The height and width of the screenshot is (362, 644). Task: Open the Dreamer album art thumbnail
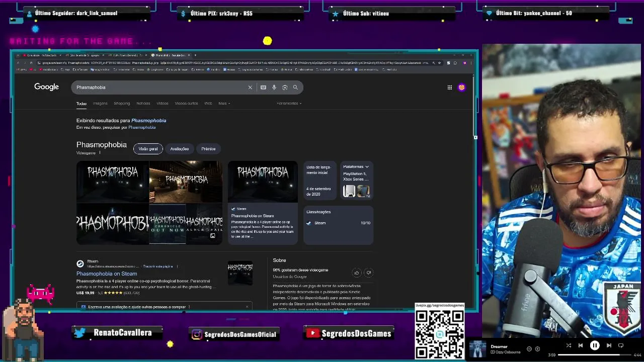point(478,349)
